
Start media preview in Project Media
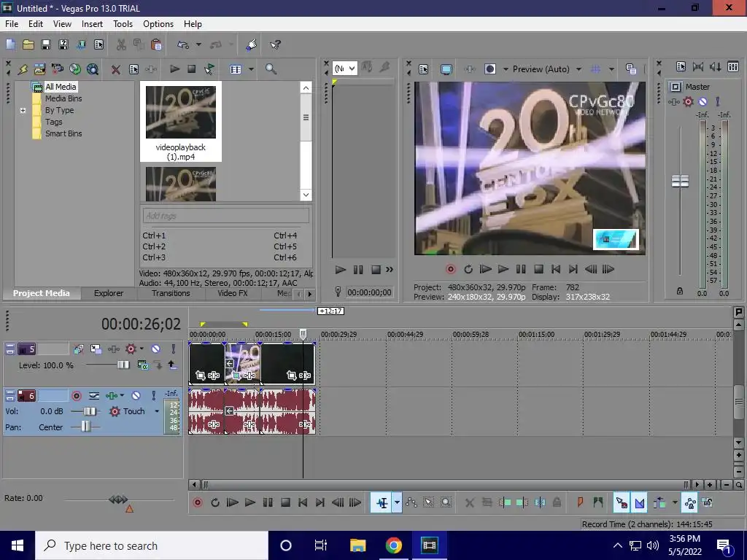[174, 69]
